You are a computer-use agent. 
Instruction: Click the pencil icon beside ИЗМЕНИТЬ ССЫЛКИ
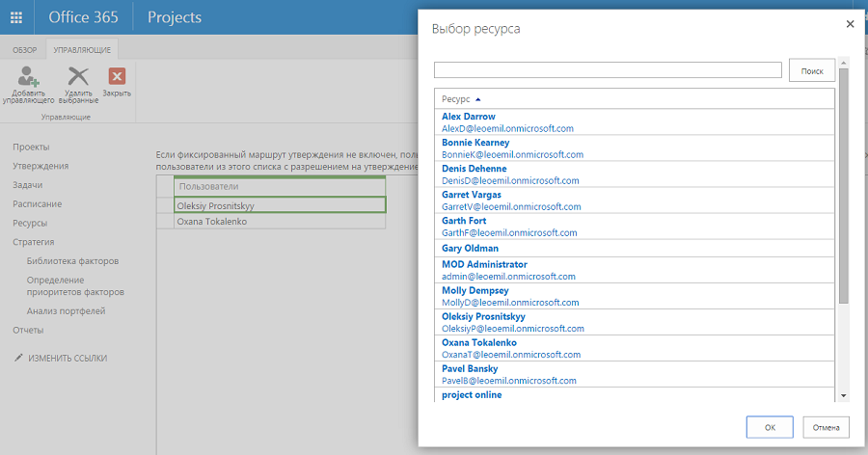pyautogui.click(x=18, y=358)
